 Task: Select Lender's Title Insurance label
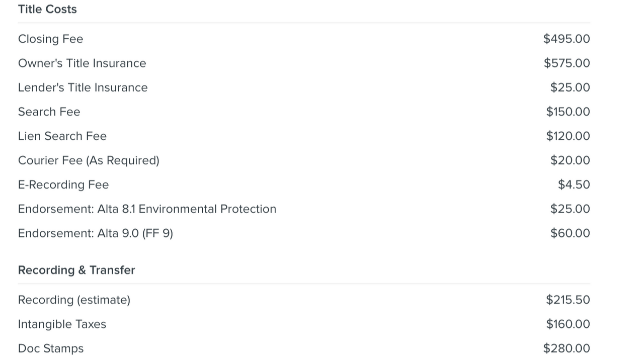(x=83, y=87)
